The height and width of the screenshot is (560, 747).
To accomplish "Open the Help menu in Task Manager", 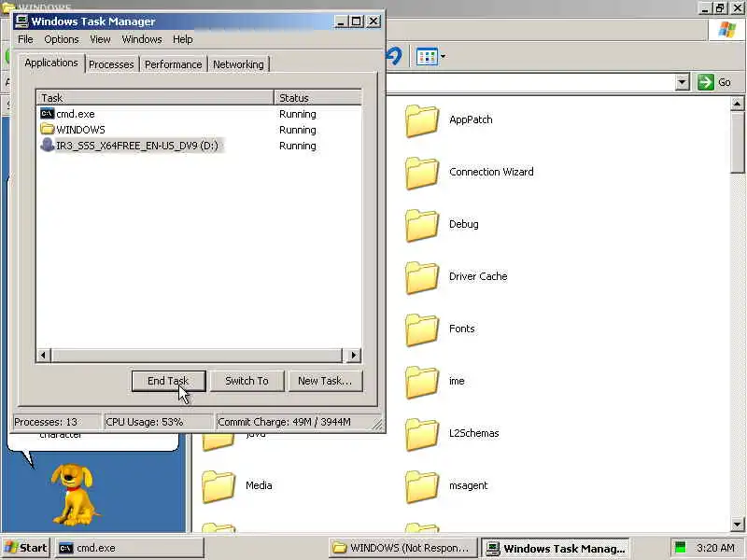I will click(182, 39).
